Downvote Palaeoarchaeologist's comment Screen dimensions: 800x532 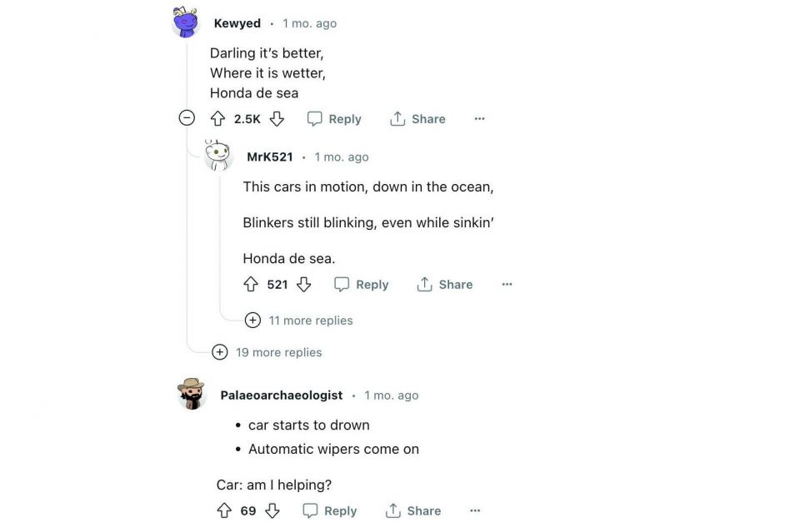pos(272,511)
